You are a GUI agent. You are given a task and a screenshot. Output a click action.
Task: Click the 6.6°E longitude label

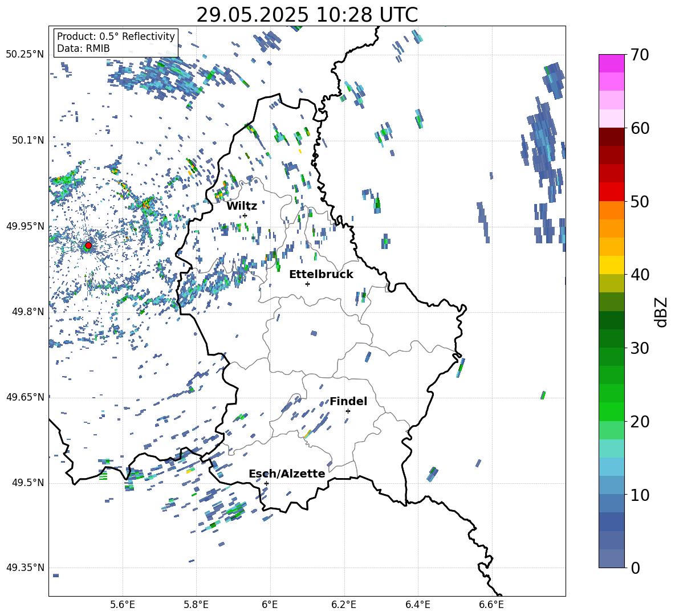click(x=491, y=605)
